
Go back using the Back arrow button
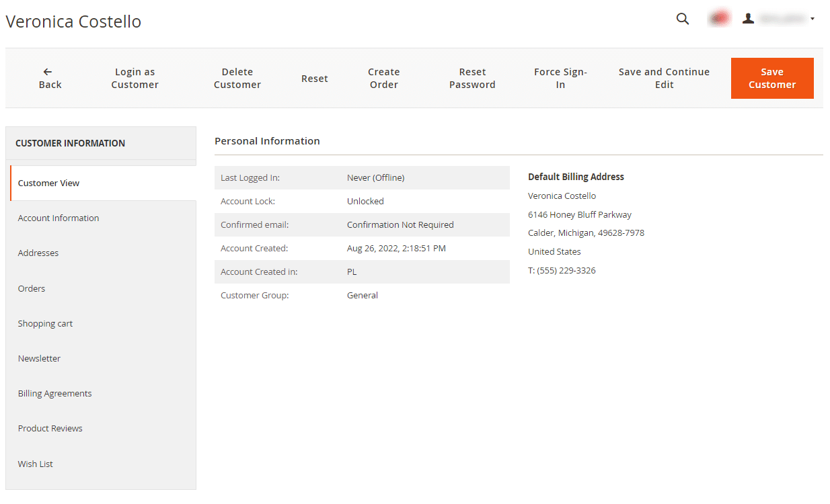[x=50, y=78]
